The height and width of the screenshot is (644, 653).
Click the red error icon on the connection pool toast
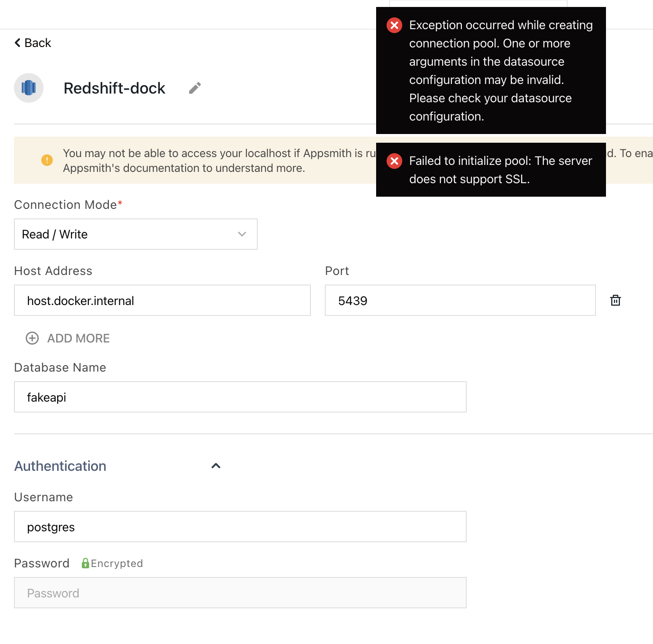pyautogui.click(x=394, y=25)
